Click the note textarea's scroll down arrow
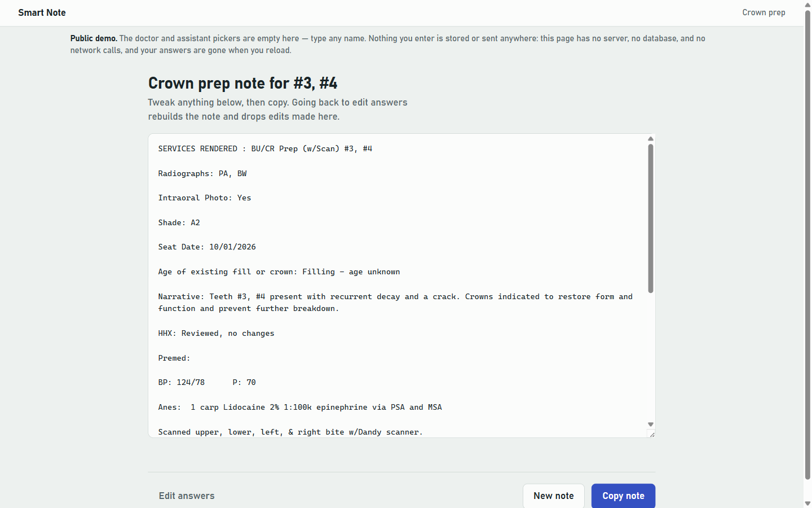 [x=651, y=424]
